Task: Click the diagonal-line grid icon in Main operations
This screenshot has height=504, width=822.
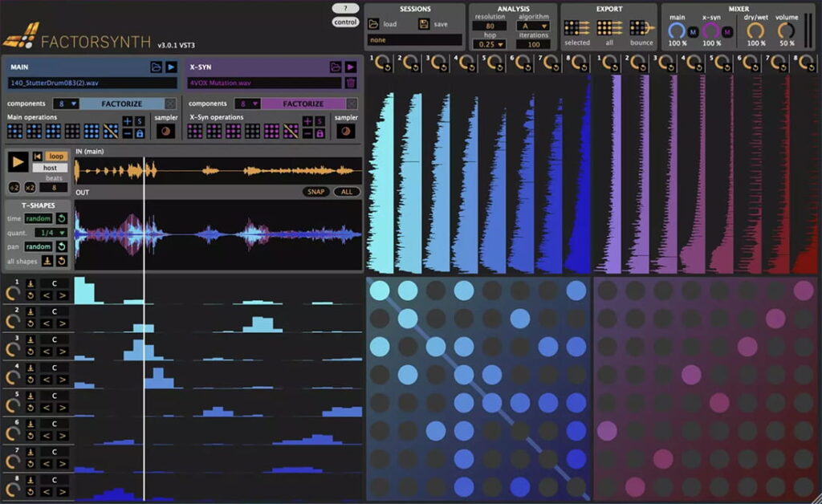Action: pos(111,131)
